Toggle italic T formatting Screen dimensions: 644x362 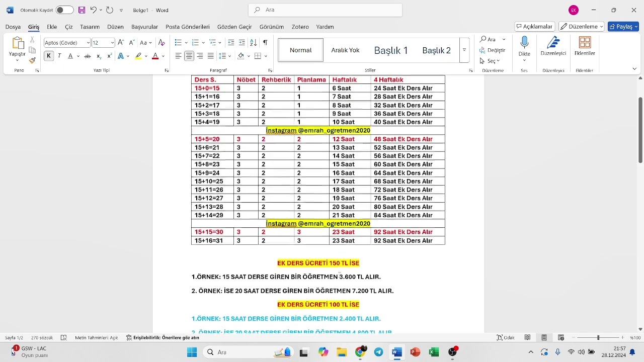click(59, 56)
